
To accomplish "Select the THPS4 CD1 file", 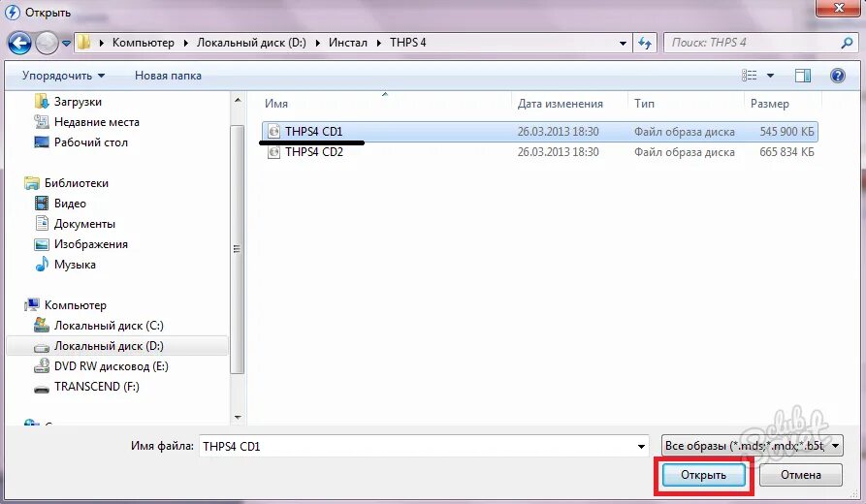I will 540,132.
